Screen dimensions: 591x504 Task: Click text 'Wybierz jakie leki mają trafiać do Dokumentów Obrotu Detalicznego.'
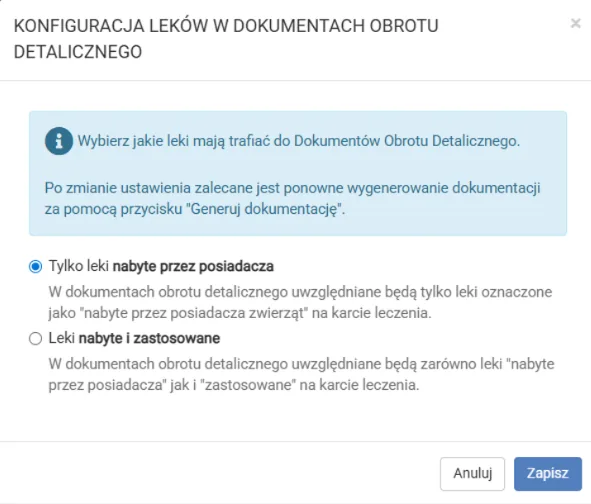pos(299,141)
